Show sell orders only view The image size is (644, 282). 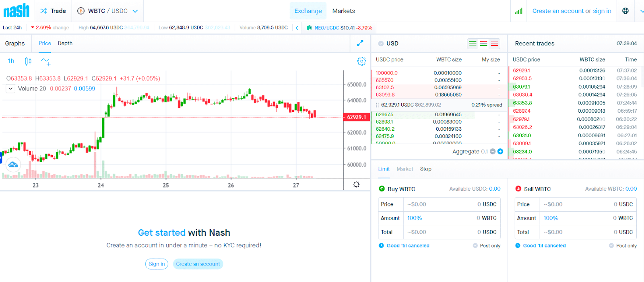495,43
